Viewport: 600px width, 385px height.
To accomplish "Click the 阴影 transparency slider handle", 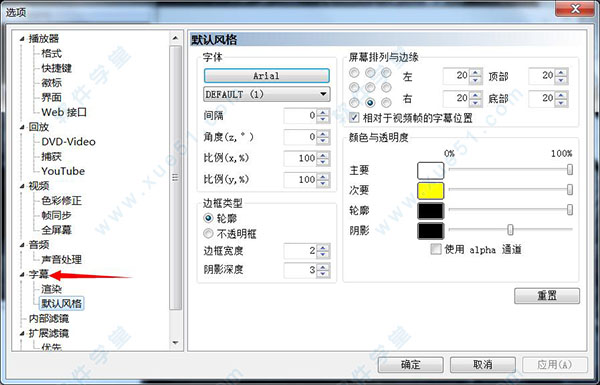I will click(510, 230).
